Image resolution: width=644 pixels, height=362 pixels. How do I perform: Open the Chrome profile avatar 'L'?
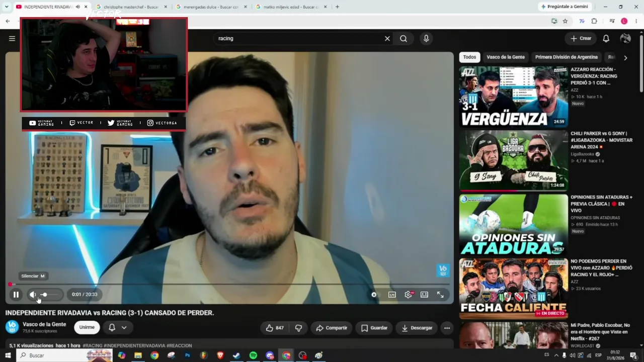(x=624, y=21)
